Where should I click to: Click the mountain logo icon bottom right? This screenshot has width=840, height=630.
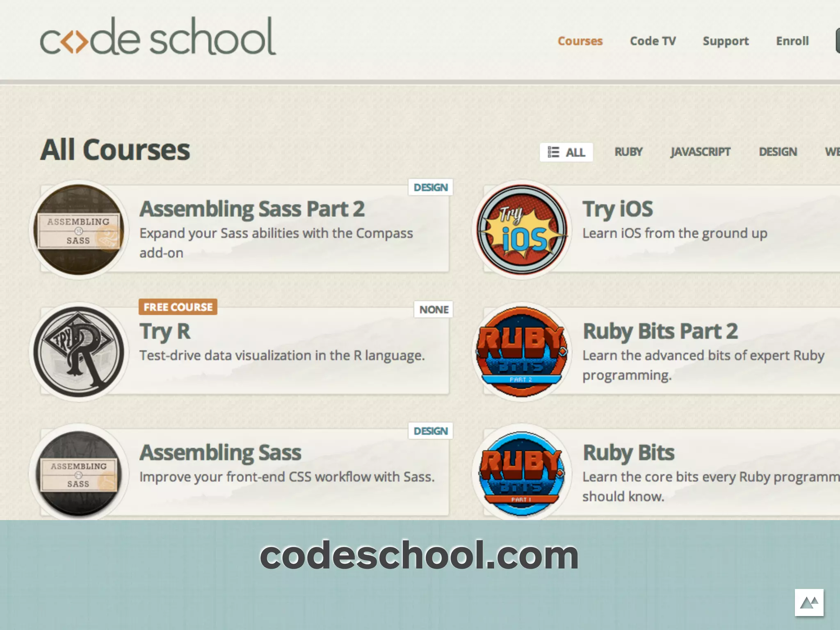click(809, 602)
